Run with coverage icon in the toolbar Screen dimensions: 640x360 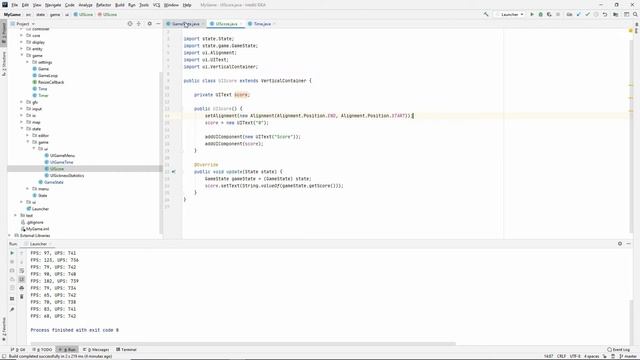click(x=549, y=14)
